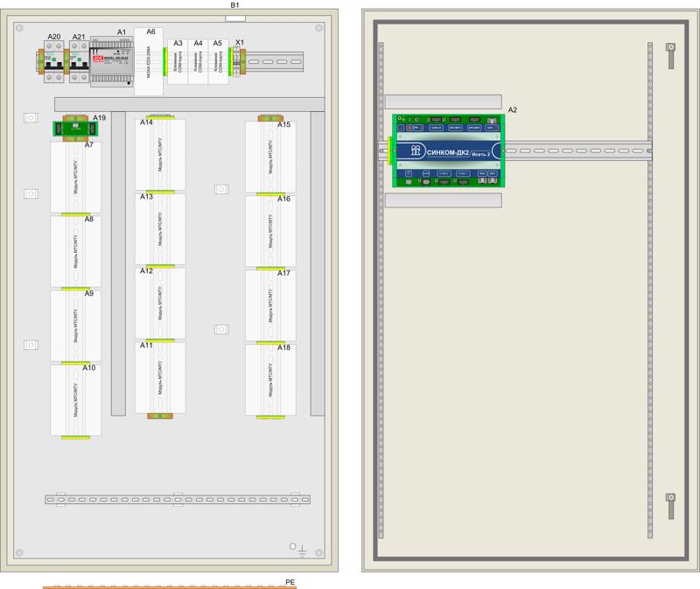Click the A10 module at column bottom
The width and height of the screenshot is (700, 589).
pyautogui.click(x=75, y=399)
